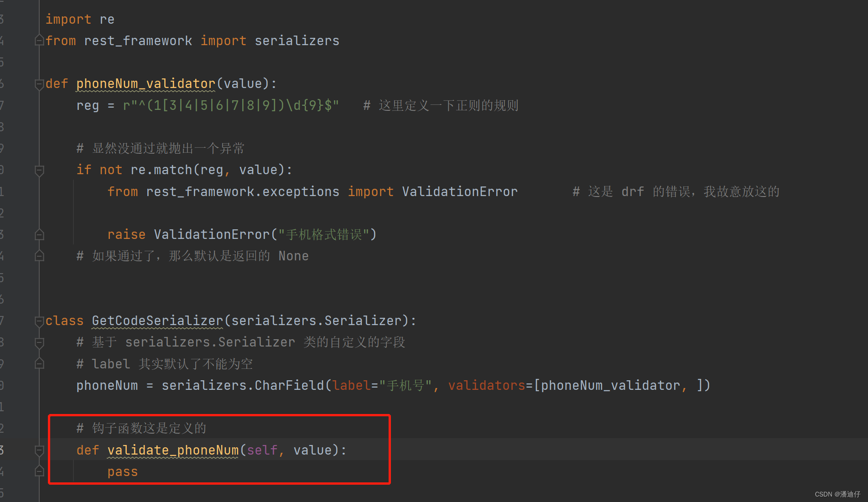Collapse the GetCodeSerializer class body

(39, 321)
